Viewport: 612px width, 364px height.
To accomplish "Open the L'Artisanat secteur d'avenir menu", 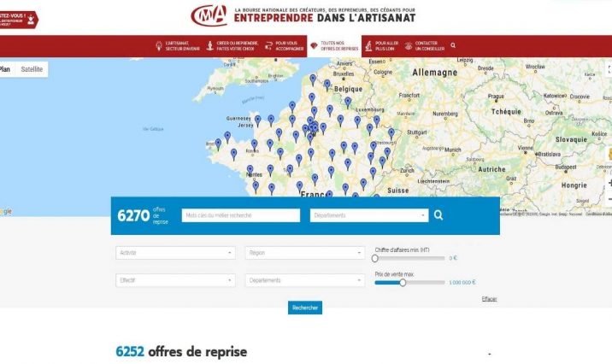I will click(178, 46).
